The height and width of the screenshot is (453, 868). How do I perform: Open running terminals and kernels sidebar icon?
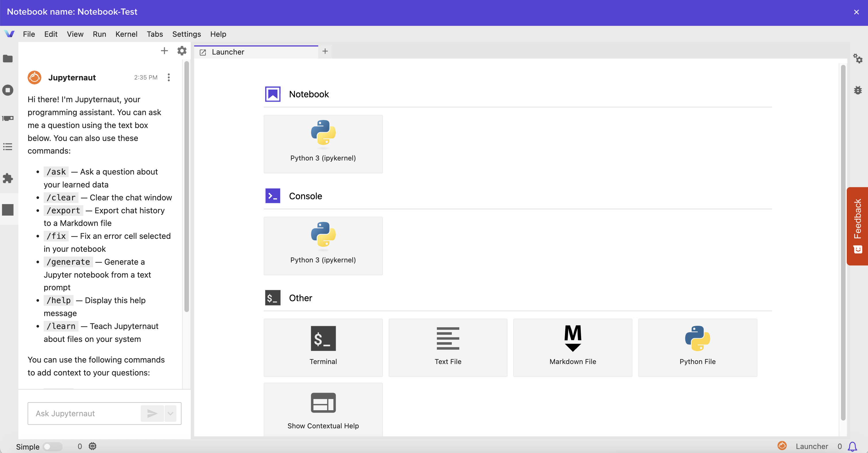(x=8, y=90)
